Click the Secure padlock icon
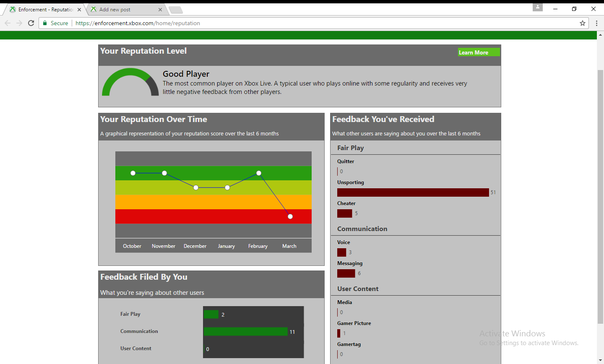The image size is (604, 364). coord(45,23)
